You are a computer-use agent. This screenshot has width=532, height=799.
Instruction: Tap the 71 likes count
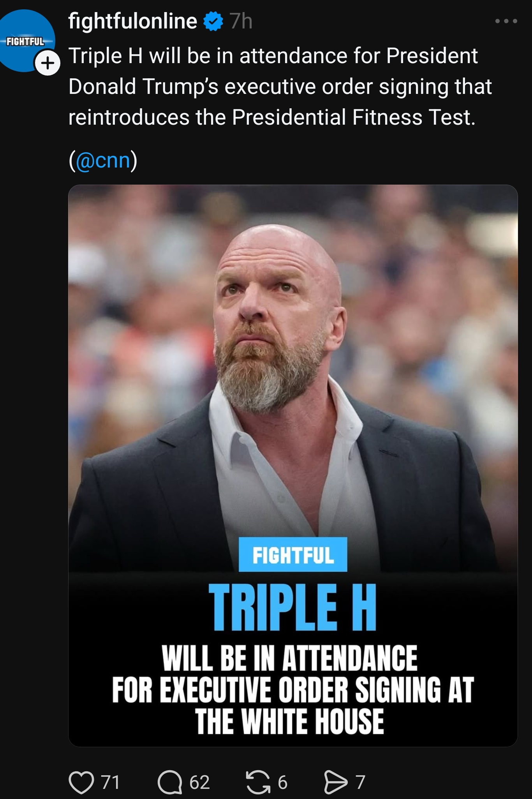(x=110, y=782)
